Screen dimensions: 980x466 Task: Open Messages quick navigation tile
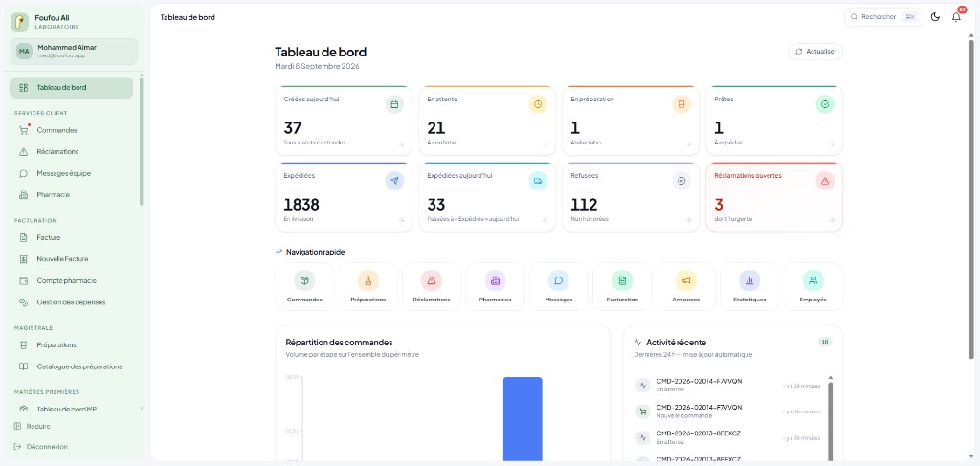pos(559,286)
